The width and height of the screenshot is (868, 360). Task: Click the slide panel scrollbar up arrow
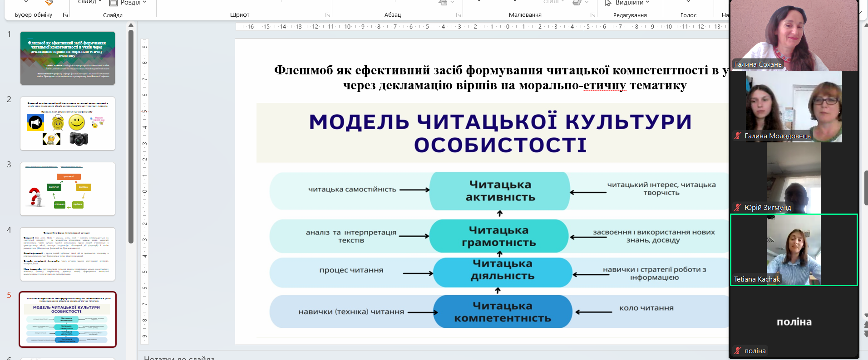(x=131, y=25)
